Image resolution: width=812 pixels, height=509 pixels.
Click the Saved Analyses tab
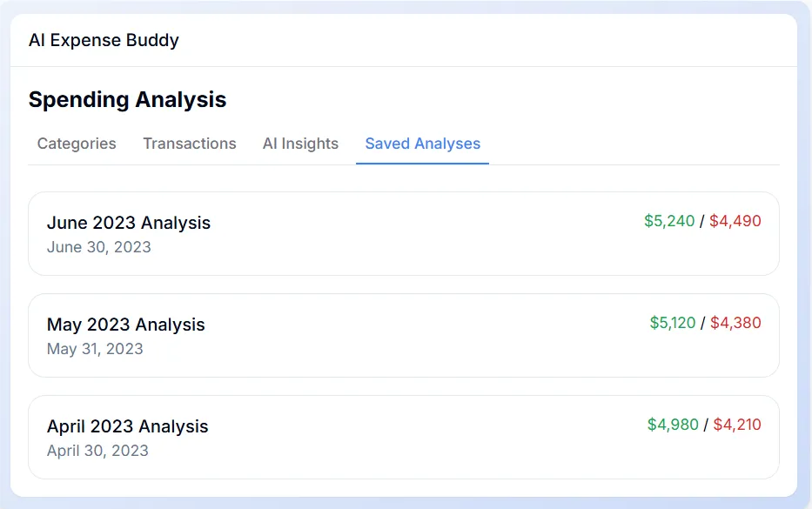[422, 144]
